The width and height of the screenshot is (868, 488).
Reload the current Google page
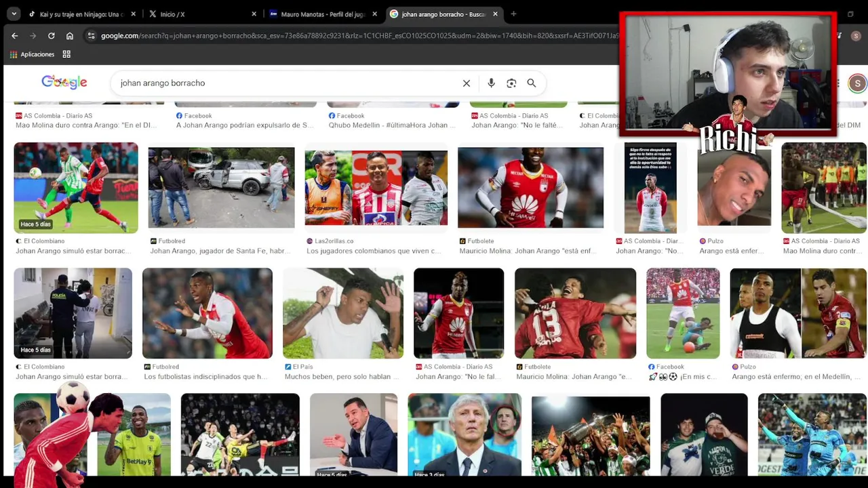point(51,35)
